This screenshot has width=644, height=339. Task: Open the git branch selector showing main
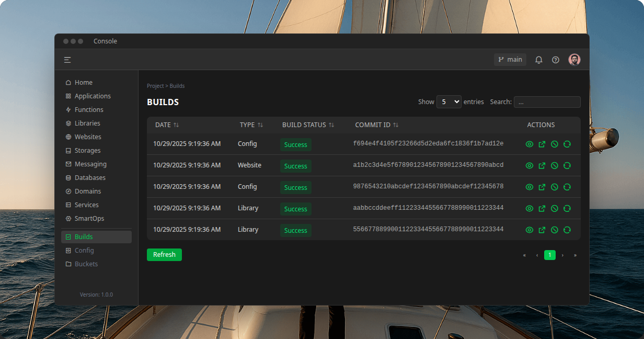(x=510, y=59)
